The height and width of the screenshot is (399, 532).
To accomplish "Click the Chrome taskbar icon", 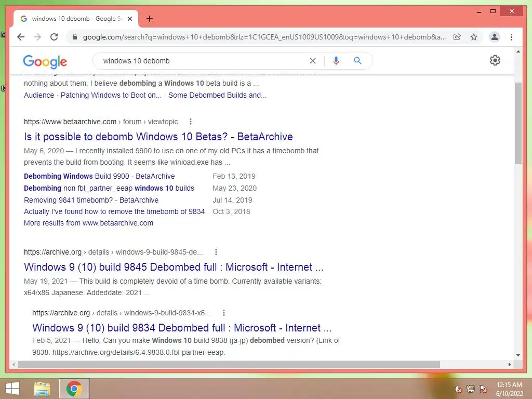I will (x=74, y=389).
